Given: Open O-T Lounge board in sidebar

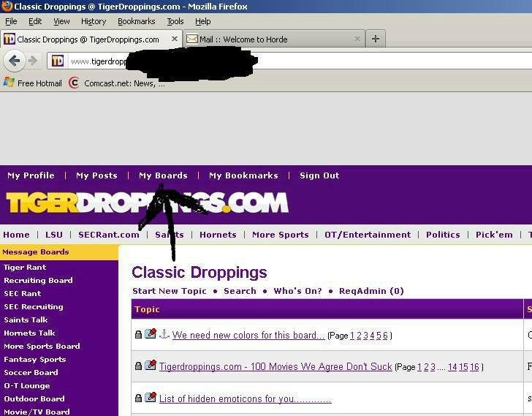Looking at the screenshot, I should pos(27,385).
